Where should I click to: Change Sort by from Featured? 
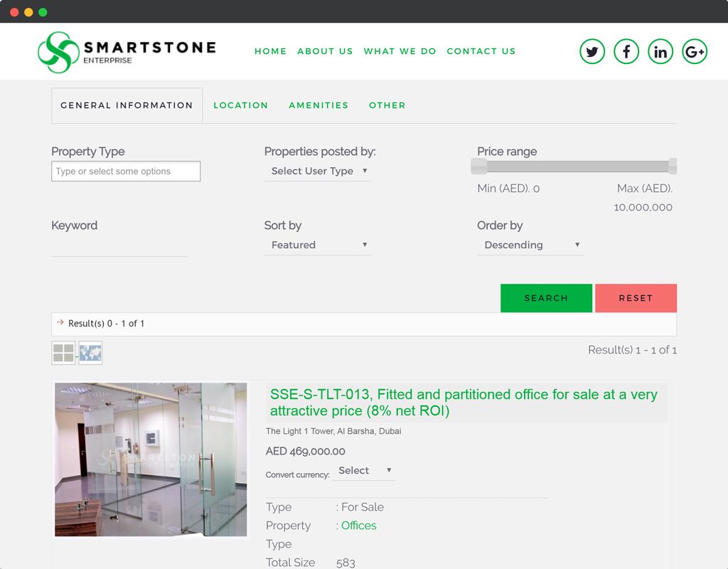pos(317,245)
